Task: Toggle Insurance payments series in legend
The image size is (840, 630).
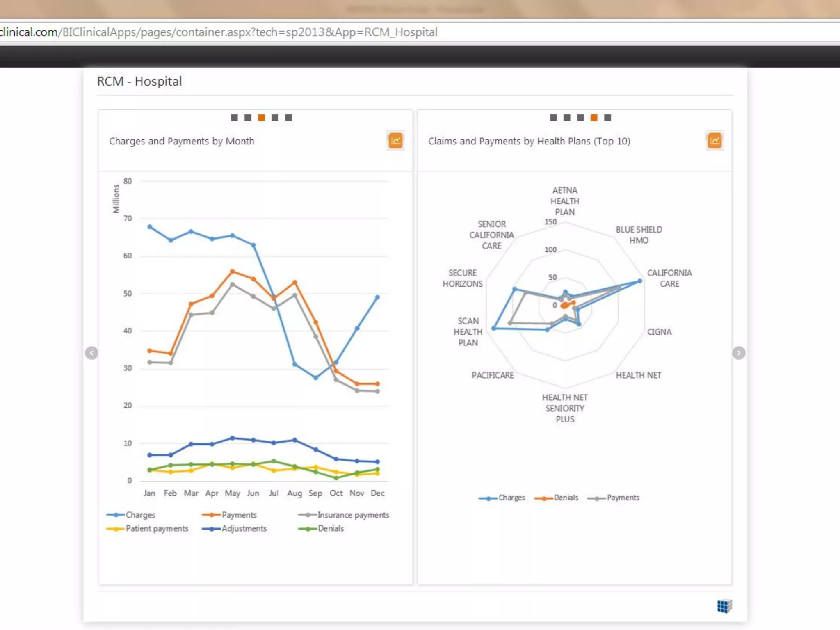Action: [353, 515]
